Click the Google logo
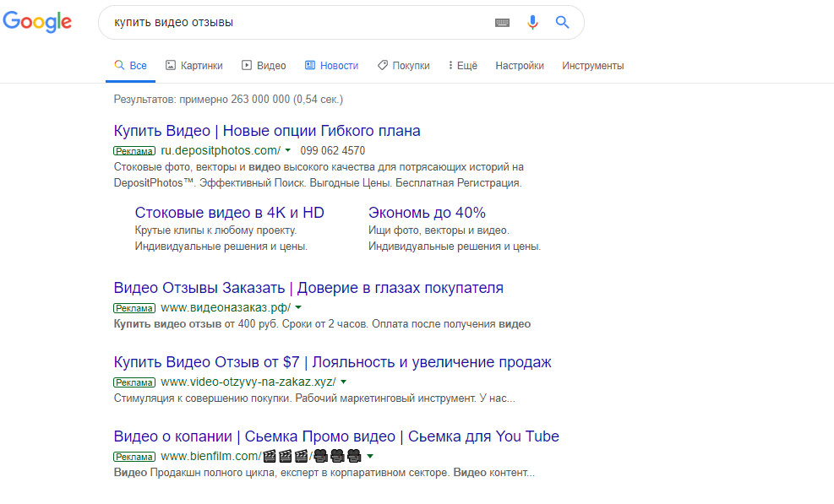This screenshot has width=834, height=504. coord(37,22)
